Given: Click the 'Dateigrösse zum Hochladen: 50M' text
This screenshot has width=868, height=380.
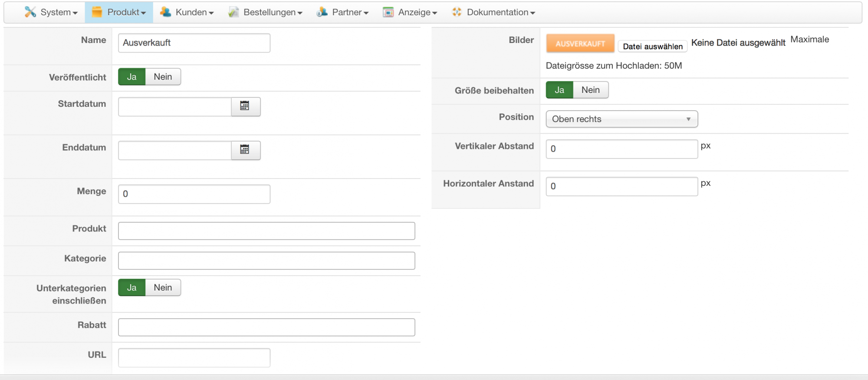Looking at the screenshot, I should point(614,66).
